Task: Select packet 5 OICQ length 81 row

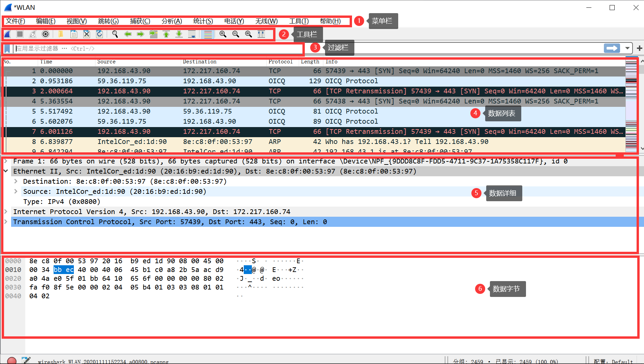Action: (x=314, y=111)
